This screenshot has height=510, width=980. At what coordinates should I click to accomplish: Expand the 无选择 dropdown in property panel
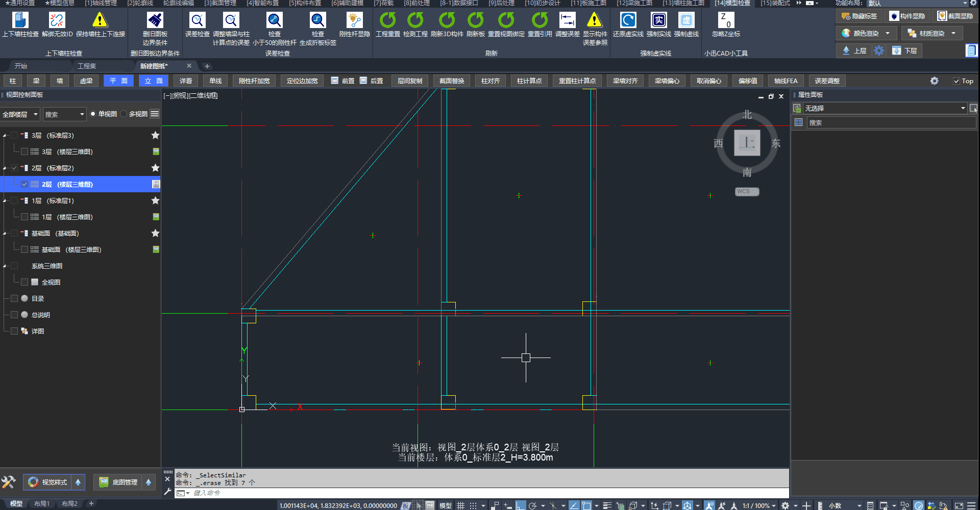[963, 108]
